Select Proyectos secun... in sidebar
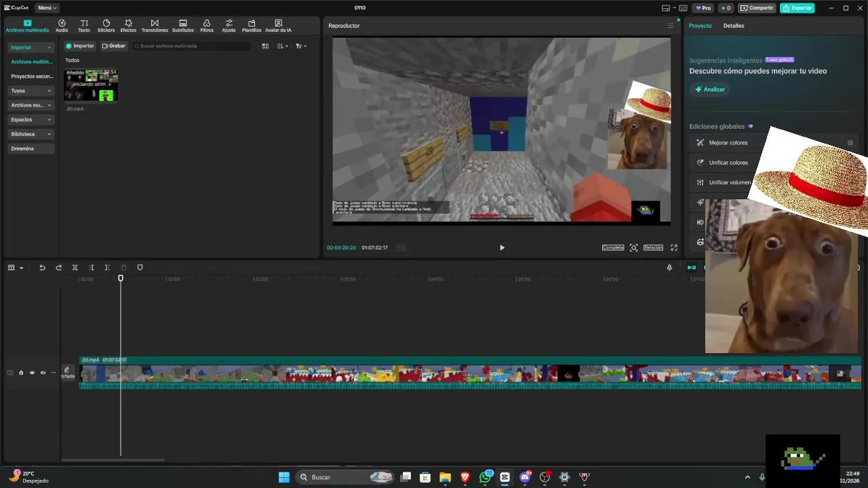868x488 pixels. click(31, 77)
